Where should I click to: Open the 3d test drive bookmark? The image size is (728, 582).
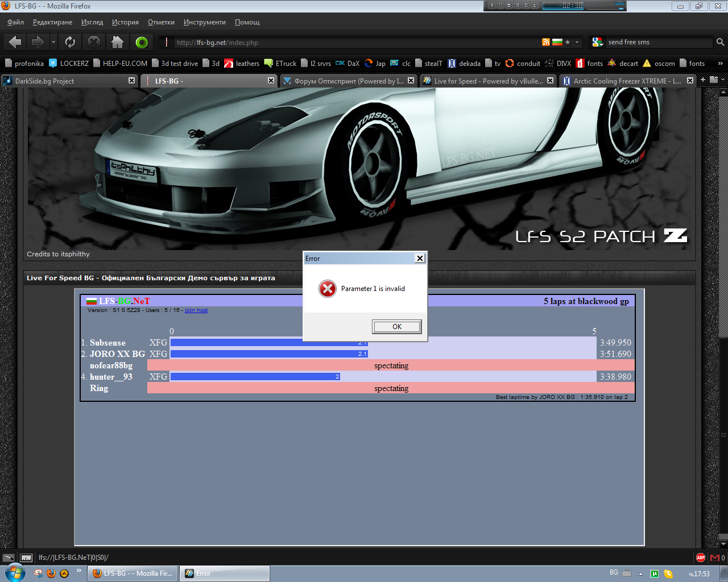[175, 64]
